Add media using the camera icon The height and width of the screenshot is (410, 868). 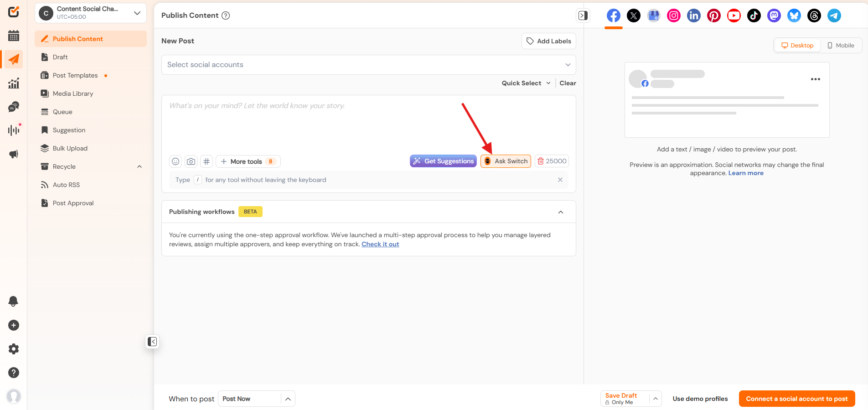[191, 161]
